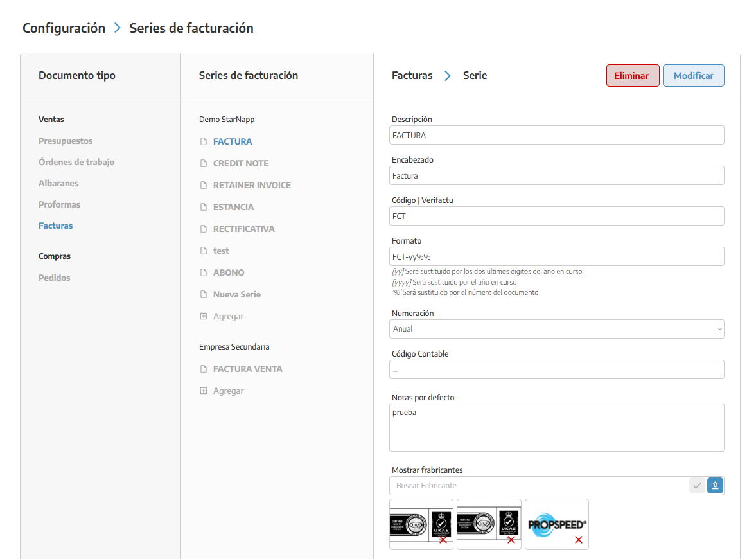Click the test series document icon
This screenshot has width=756, height=559.
(204, 251)
